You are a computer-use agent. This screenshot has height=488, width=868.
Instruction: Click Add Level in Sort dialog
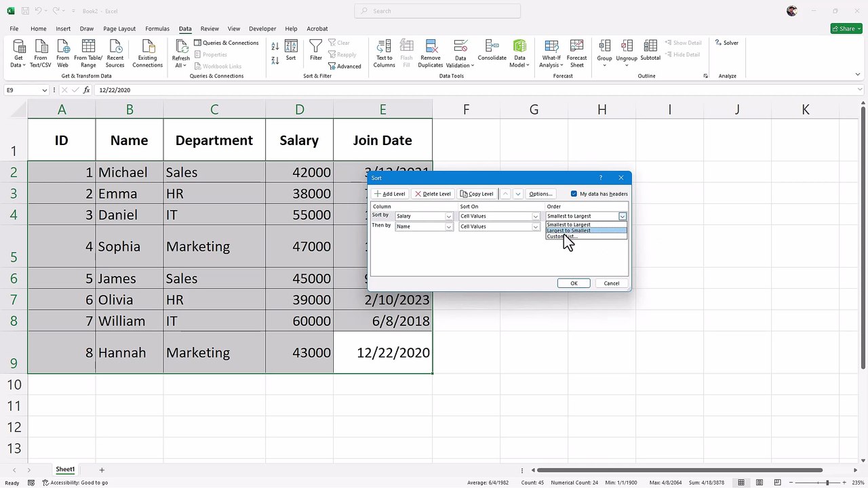pyautogui.click(x=390, y=194)
